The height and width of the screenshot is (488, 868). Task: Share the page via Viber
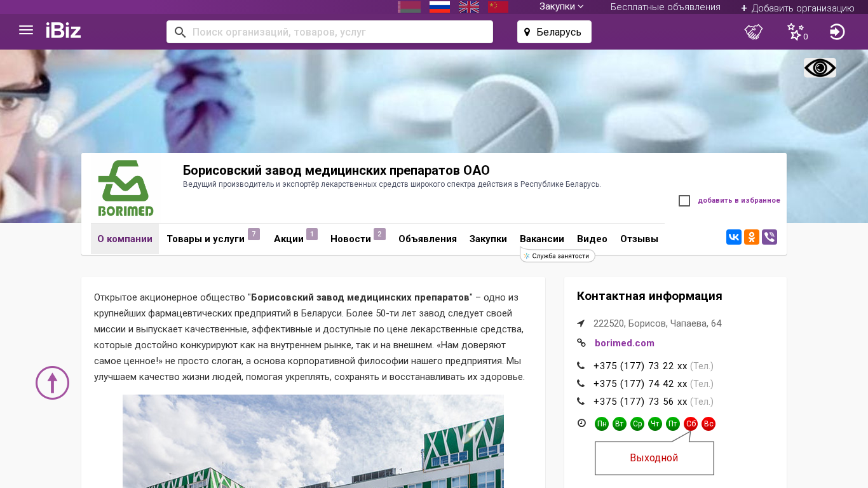(770, 238)
